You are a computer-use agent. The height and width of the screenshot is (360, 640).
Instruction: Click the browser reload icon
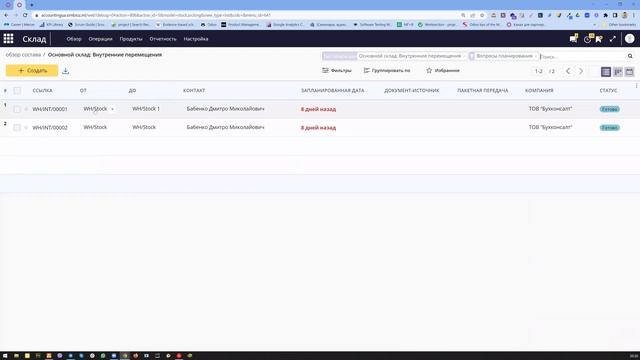(x=25, y=15)
